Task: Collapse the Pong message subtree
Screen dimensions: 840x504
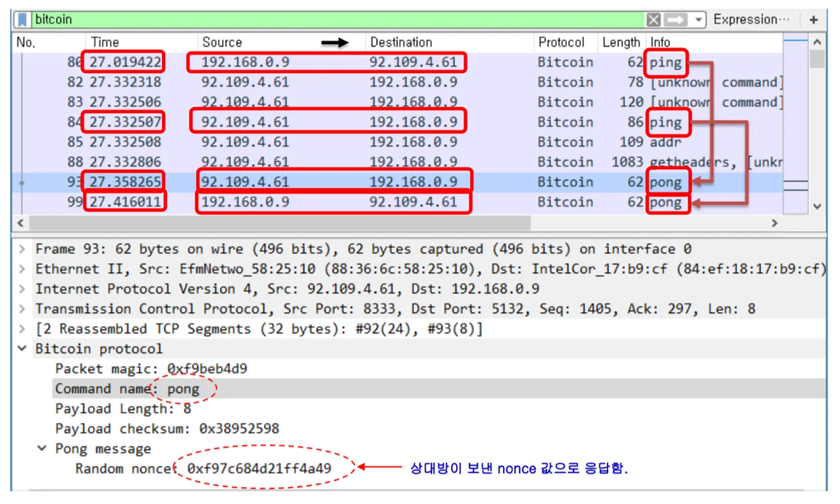Action: (x=42, y=449)
